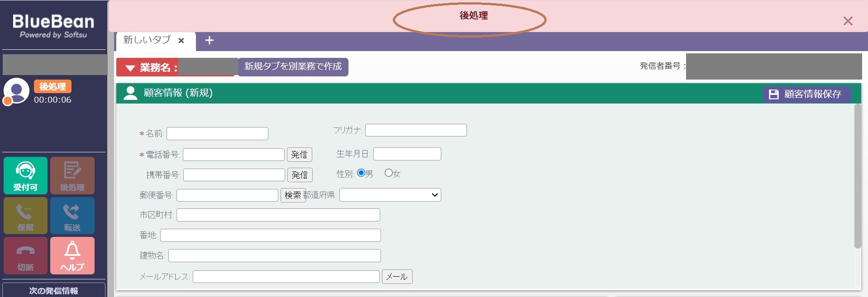Click the 転送 transfer call icon
This screenshot has height=297, width=868.
72,216
